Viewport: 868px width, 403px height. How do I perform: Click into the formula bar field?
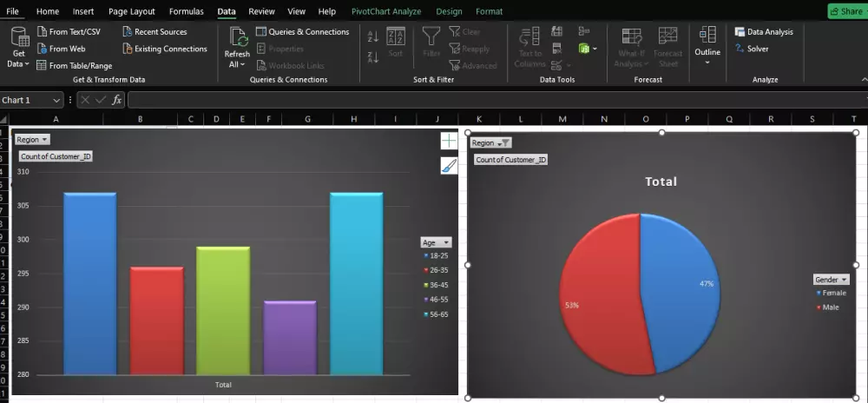[496, 100]
